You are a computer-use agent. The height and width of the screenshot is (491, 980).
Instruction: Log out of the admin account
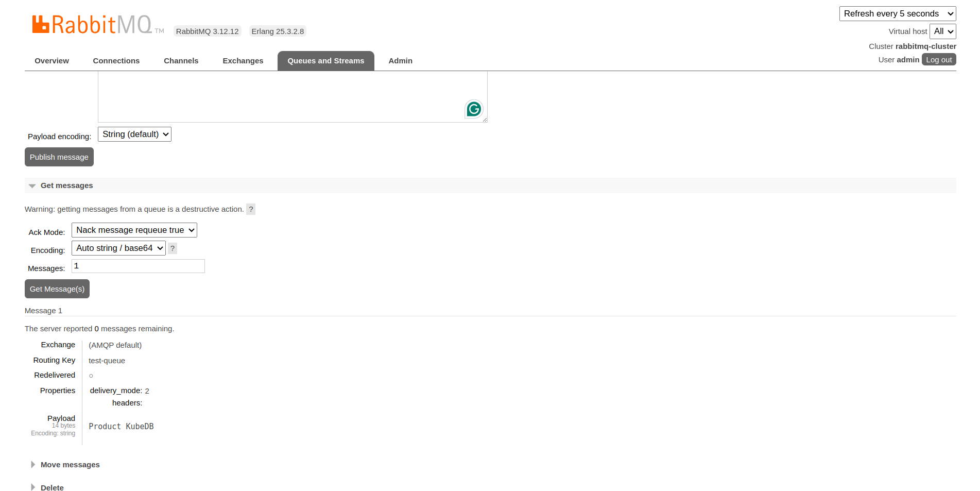(x=938, y=60)
